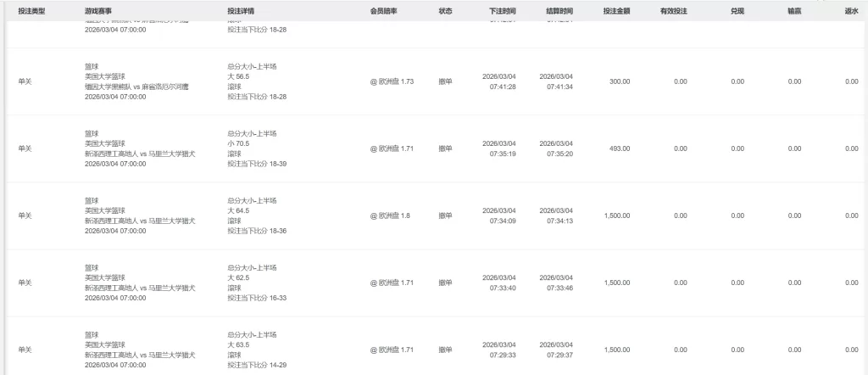The height and width of the screenshot is (375, 868).
Task: Sort by the 会员赔率 column header
Action: [384, 11]
